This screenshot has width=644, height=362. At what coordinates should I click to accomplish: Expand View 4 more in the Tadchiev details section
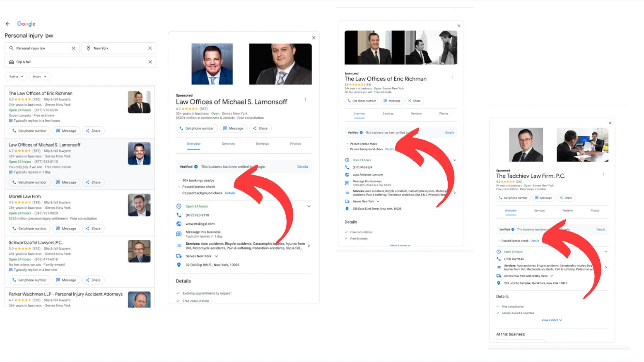click(x=551, y=320)
